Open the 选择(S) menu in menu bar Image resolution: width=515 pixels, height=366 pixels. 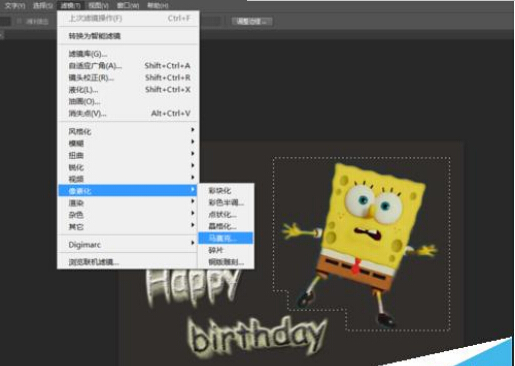point(43,5)
